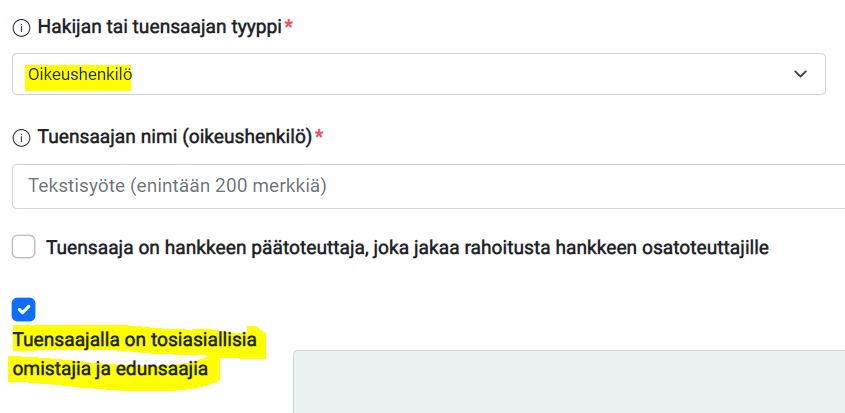This screenshot has height=413, width=845.
Task: Click highlighted text omistajia ja edunsaajia
Action: tap(110, 370)
